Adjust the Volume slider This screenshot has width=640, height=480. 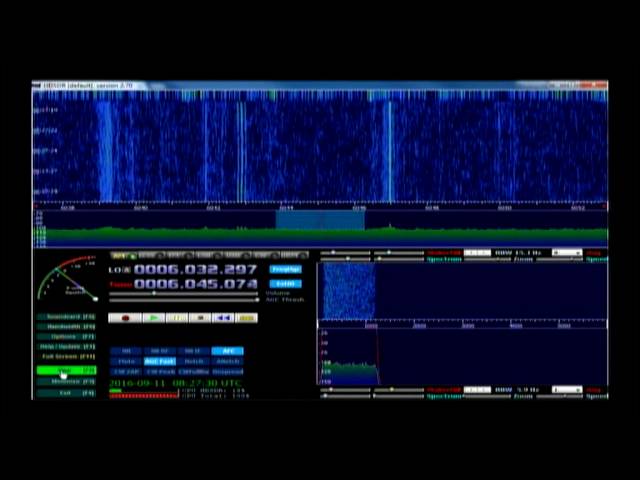pos(184,293)
